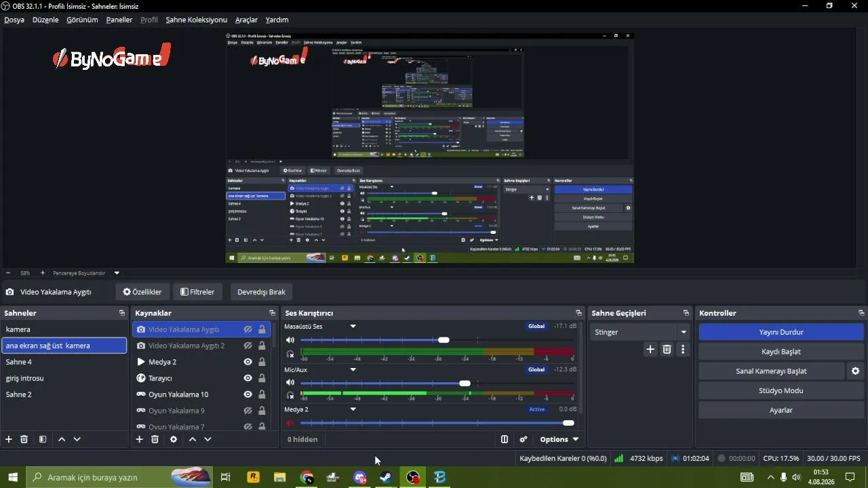The image size is (868, 488).
Task: Open Mic/Aux channel dropdown arrow
Action: coord(353,369)
